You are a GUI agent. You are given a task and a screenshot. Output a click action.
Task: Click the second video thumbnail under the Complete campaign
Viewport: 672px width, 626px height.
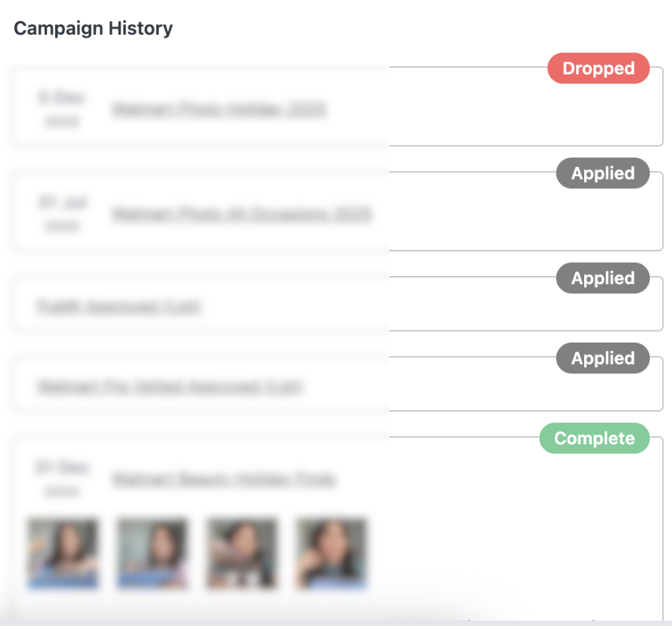(x=152, y=554)
